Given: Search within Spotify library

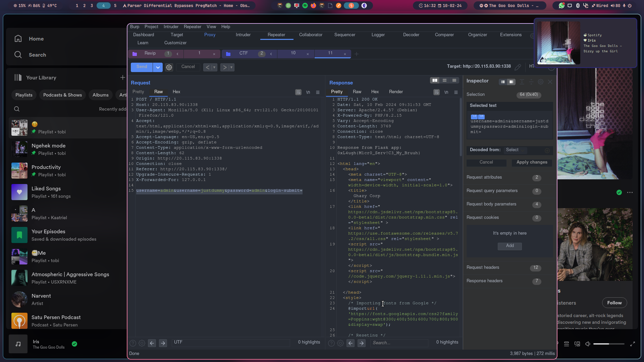Looking at the screenshot, I should 17,109.
